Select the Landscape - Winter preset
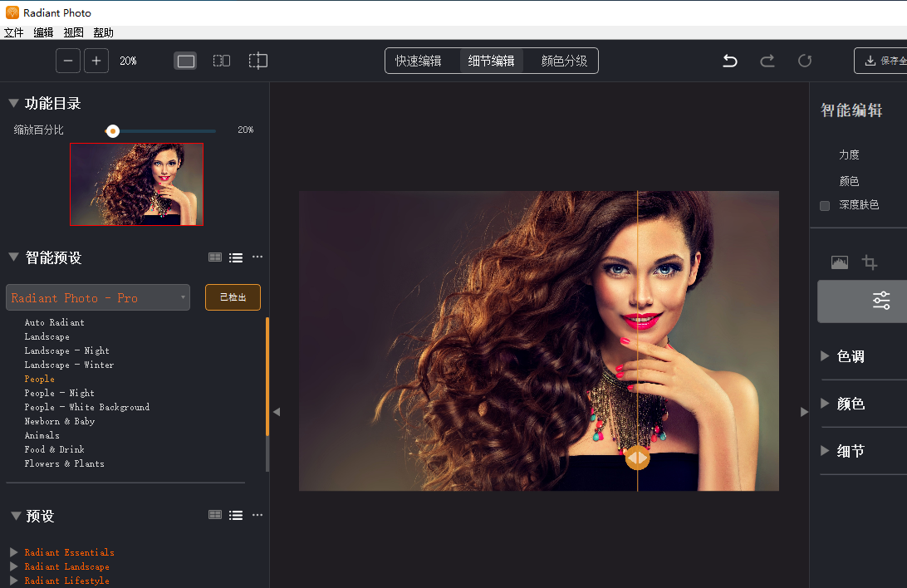Viewport: 907px width, 588px height. [x=69, y=365]
